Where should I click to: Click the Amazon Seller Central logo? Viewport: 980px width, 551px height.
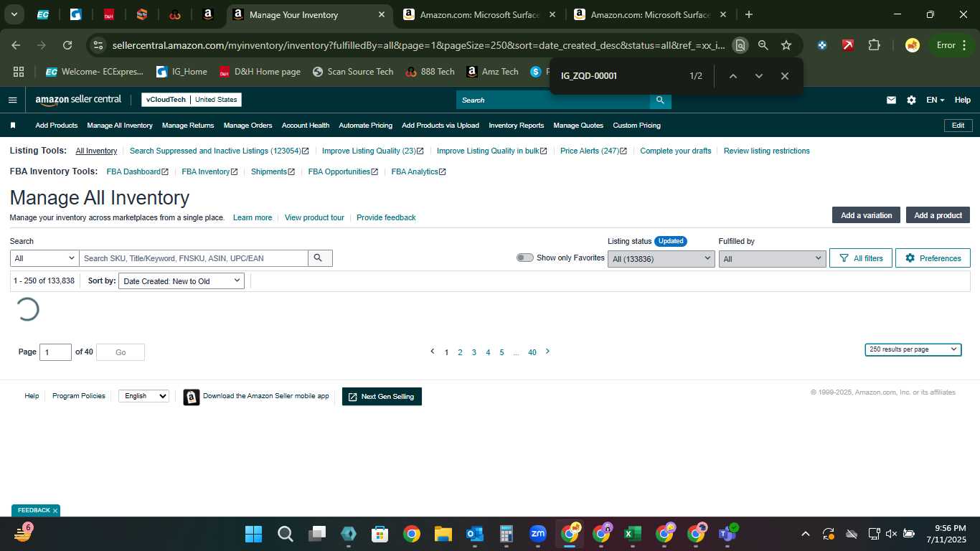pos(78,100)
